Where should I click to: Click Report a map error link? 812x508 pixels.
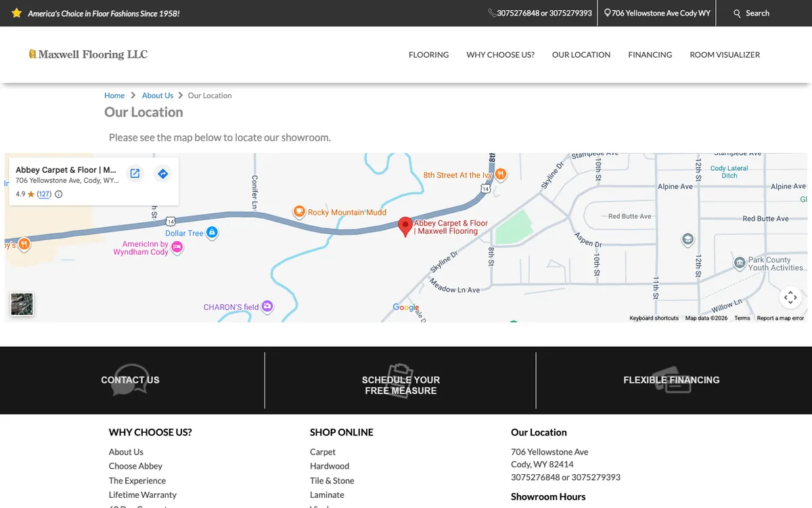[780, 318]
